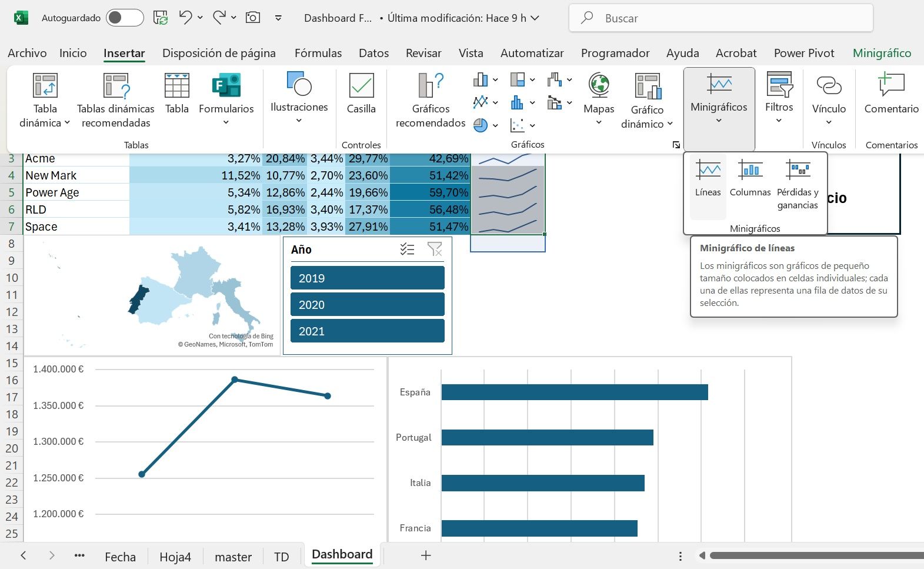Click the undo arrow icon
The height and width of the screenshot is (569, 924).
(185, 18)
